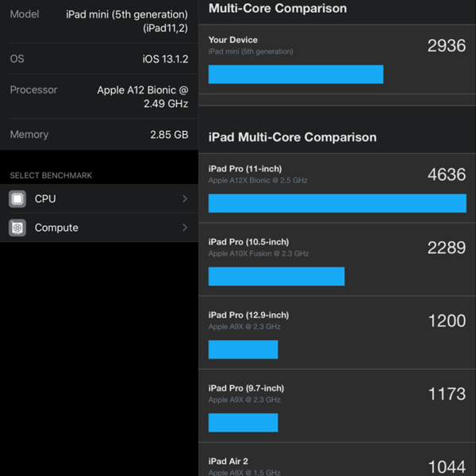Click the Compute benchmark icon
Screen dimensions: 476x476
(17, 228)
